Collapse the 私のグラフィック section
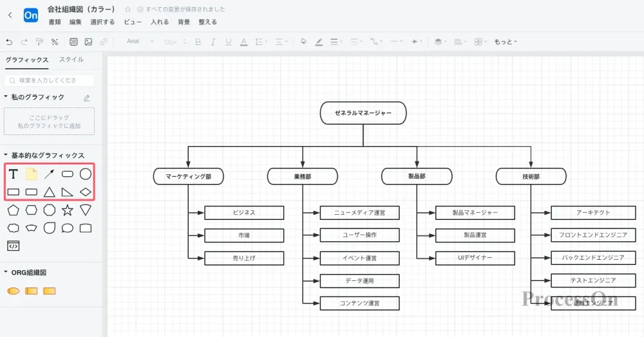 click(x=6, y=96)
